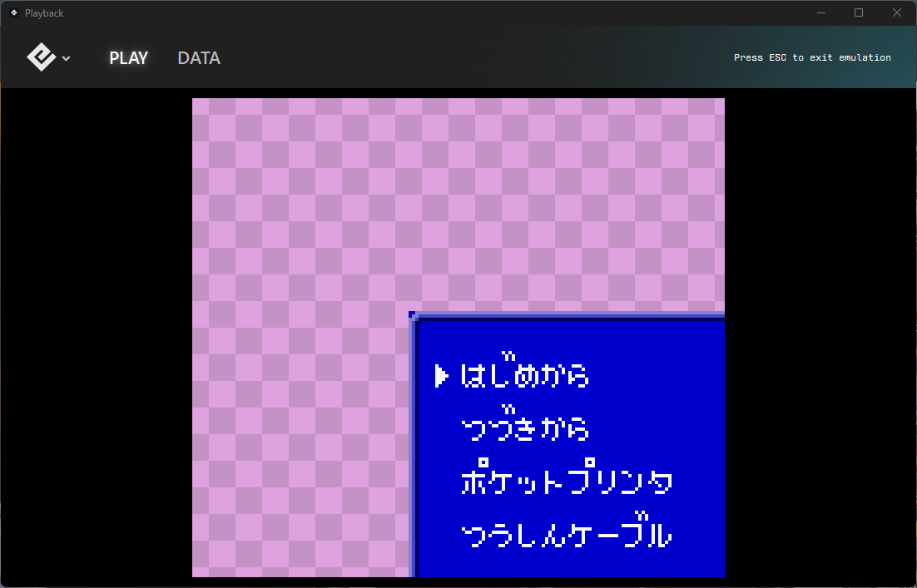Click the black area left of game screen
This screenshot has width=917, height=588.
[x=96, y=333]
